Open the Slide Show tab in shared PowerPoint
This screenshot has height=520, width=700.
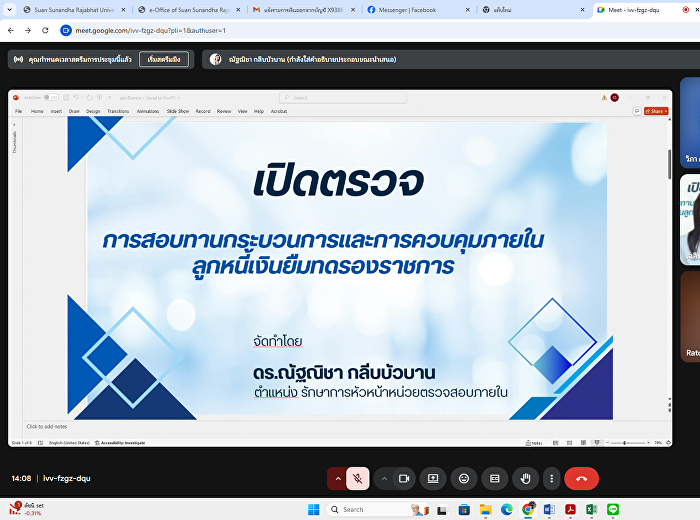tap(178, 111)
